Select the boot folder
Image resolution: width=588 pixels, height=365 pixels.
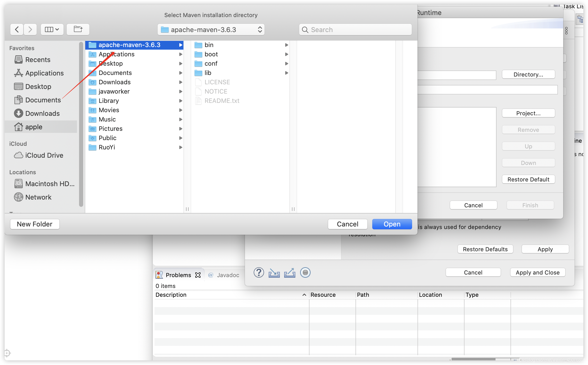(240, 54)
